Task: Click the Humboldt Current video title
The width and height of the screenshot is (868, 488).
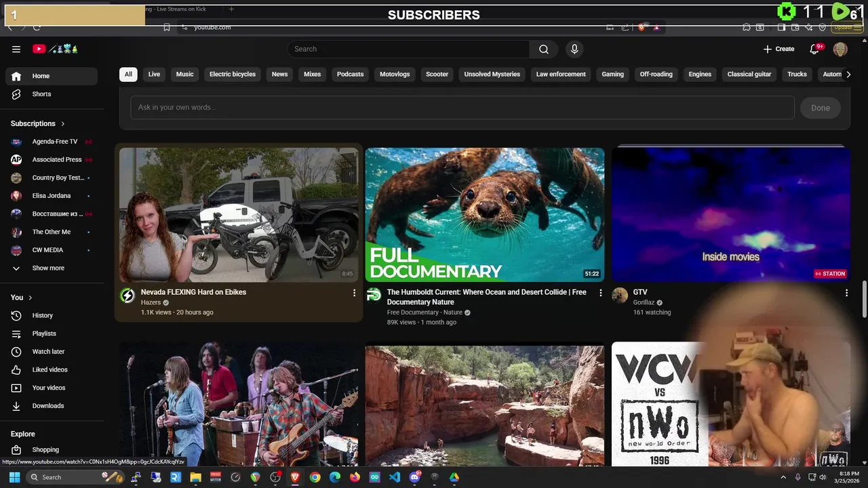Action: click(x=487, y=298)
